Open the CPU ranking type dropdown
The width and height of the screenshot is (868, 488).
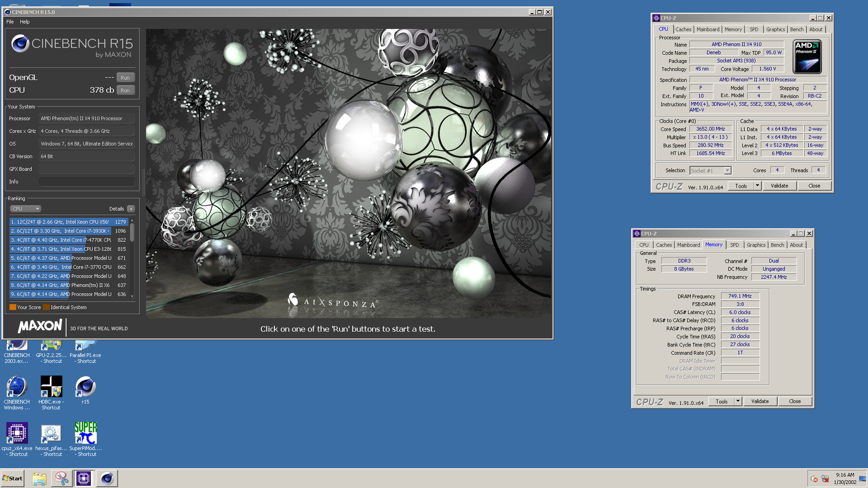(25, 209)
